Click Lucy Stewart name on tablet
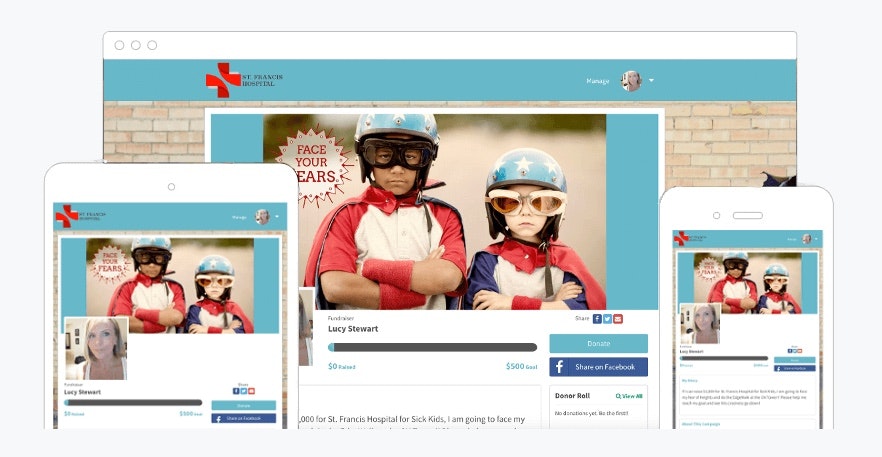Viewport: 882px width, 457px height. pos(82,392)
